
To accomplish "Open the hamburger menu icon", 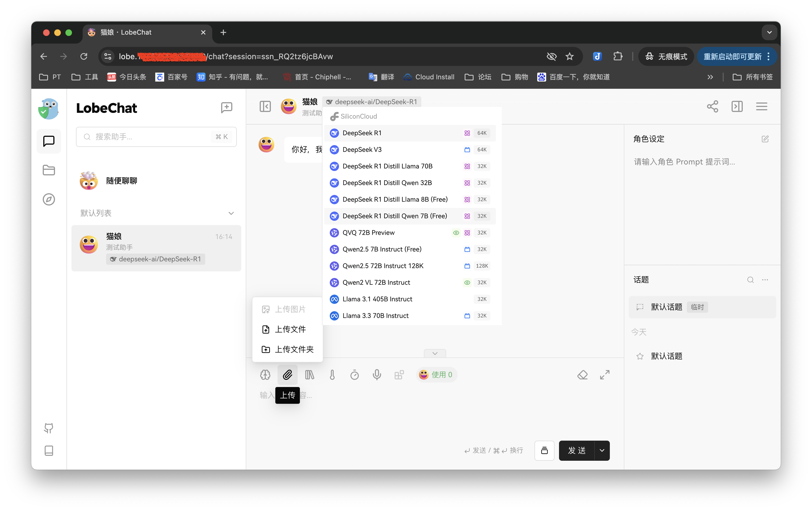I will click(x=762, y=107).
